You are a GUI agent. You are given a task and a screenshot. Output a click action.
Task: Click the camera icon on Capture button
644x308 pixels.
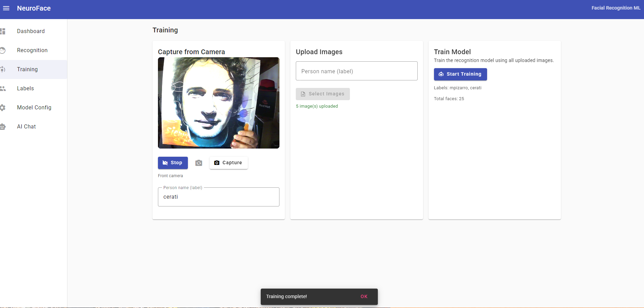point(217,163)
